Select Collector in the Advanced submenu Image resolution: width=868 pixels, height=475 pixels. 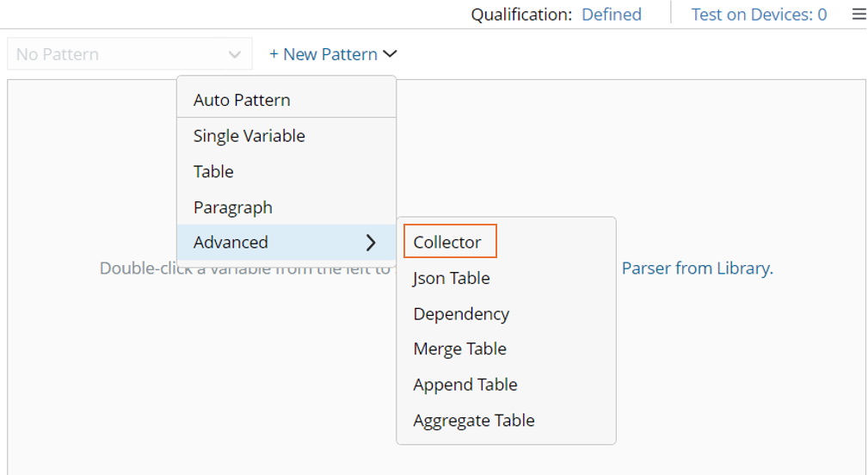pos(447,243)
